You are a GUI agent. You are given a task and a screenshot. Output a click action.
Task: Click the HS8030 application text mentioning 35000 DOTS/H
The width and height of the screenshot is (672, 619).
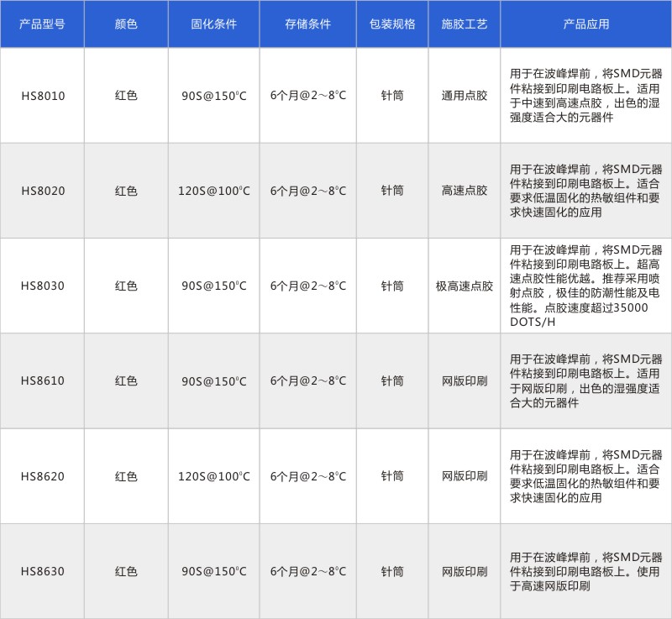[x=585, y=286]
